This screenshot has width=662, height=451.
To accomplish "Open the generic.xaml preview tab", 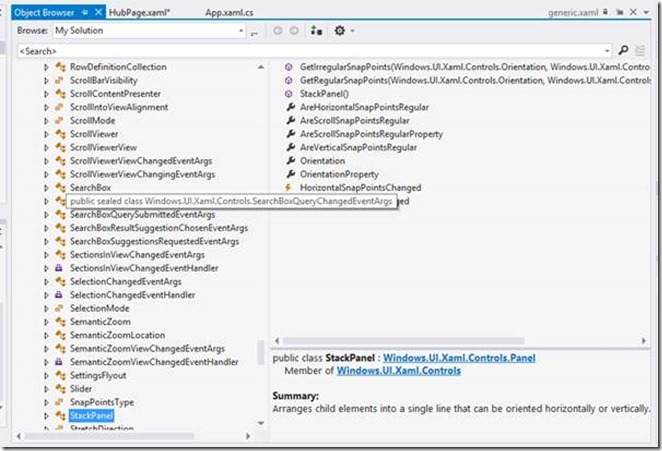I will tap(573, 12).
